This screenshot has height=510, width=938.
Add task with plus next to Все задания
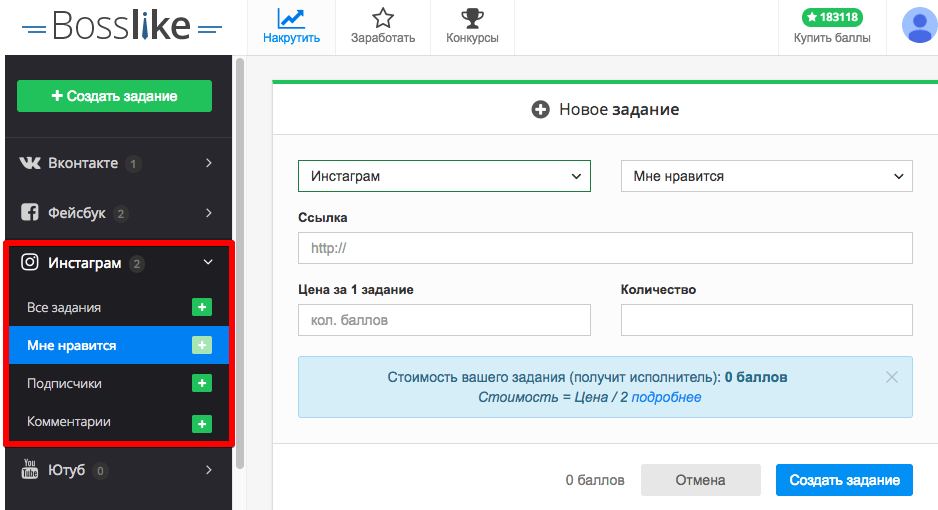pyautogui.click(x=202, y=307)
